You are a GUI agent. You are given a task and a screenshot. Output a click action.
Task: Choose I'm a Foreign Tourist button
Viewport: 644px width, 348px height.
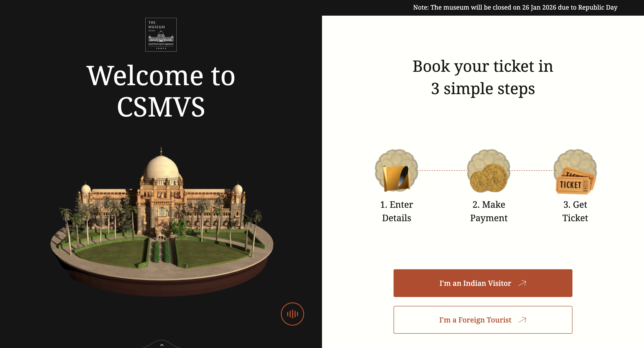pos(483,320)
